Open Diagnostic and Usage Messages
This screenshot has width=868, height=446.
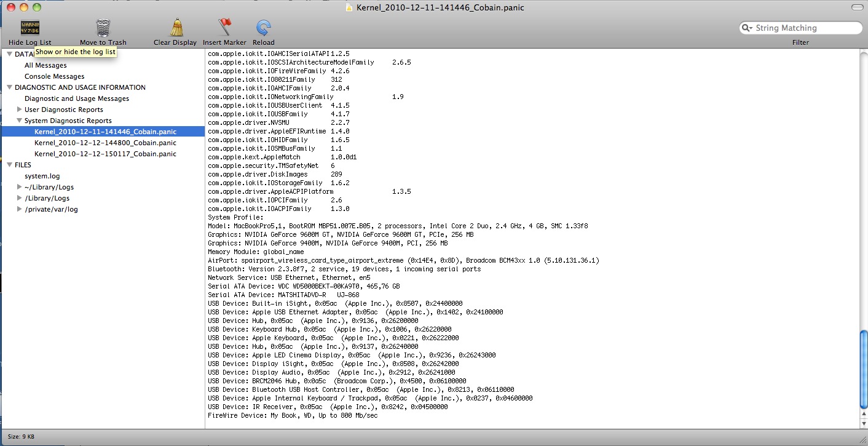(77, 98)
